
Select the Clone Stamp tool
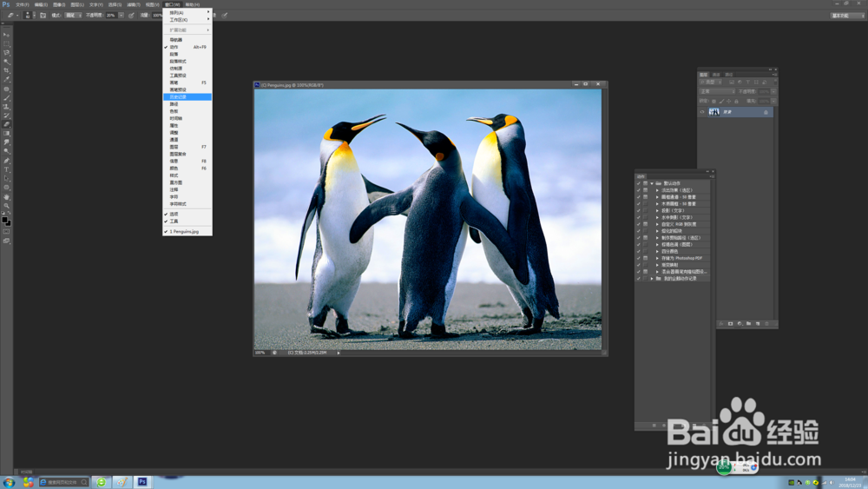pyautogui.click(x=7, y=107)
